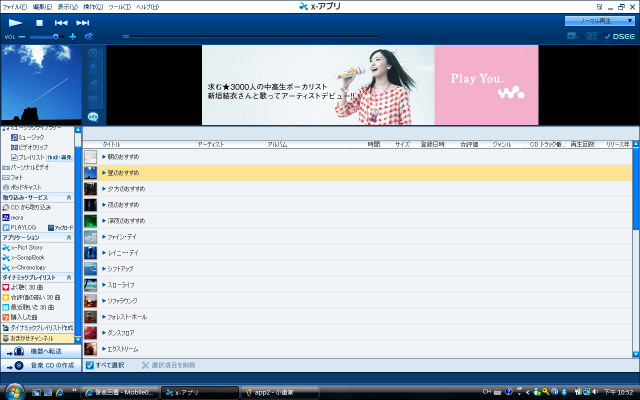Start playback with the Play button
The width and height of the screenshot is (640, 400).
tap(16, 23)
